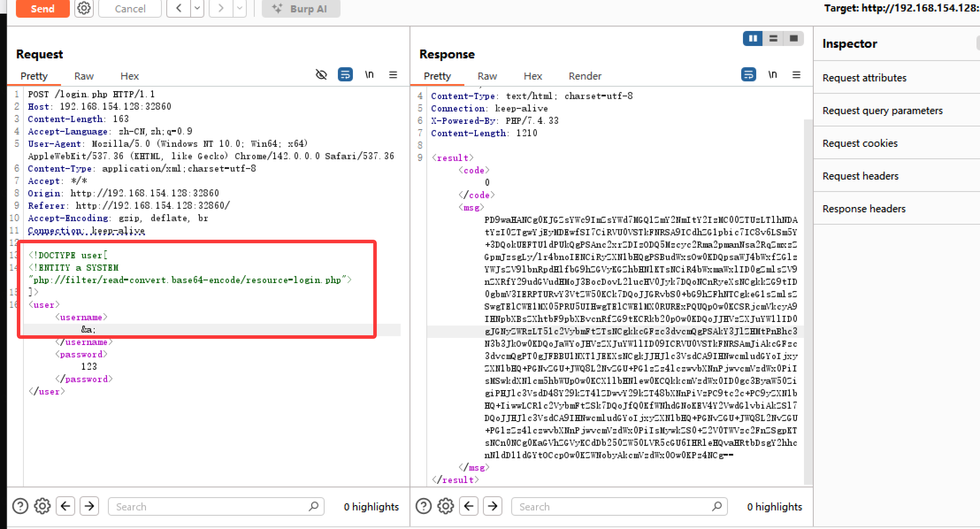Toggle the \n newline display in Request

369,75
